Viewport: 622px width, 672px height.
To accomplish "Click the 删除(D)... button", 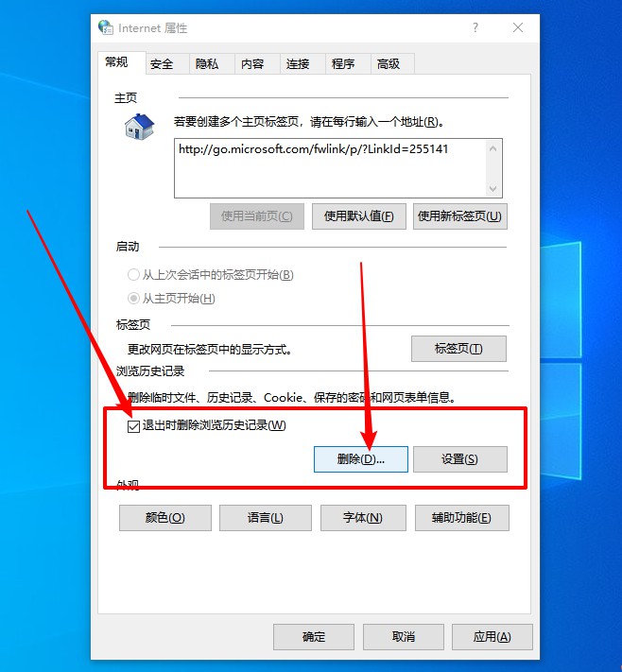I will (361, 459).
